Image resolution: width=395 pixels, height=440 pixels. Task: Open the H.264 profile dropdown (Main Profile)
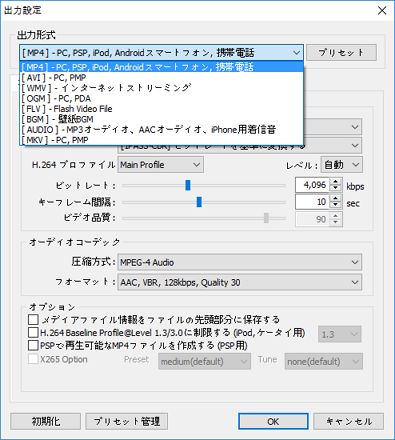pyautogui.click(x=160, y=165)
